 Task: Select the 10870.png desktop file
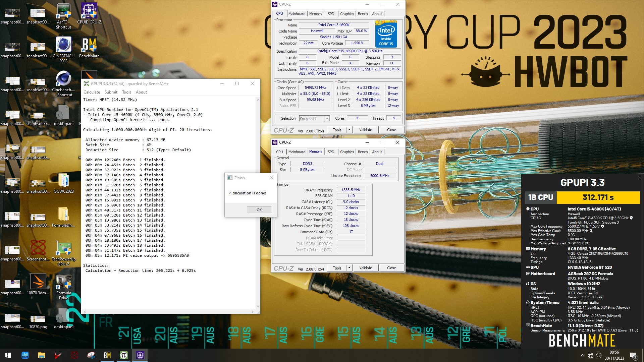38,321
